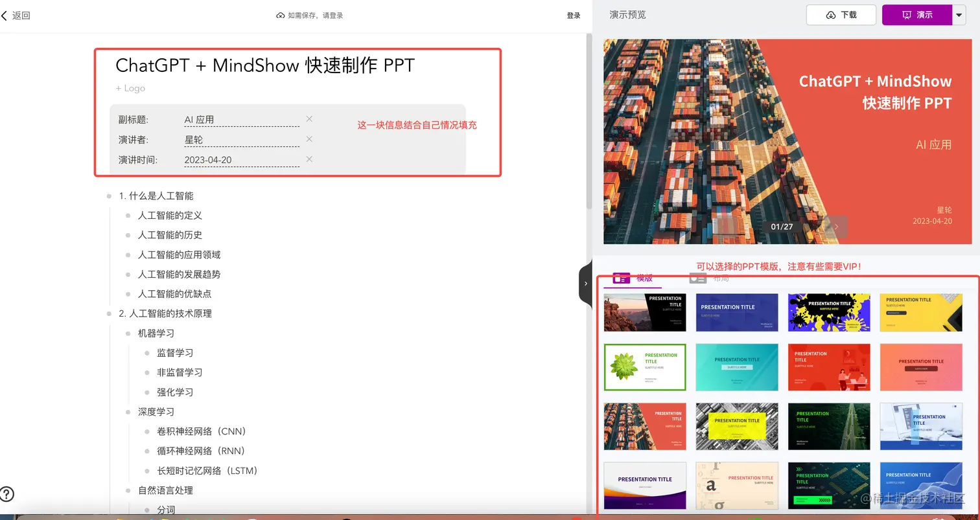The height and width of the screenshot is (520, 980).
Task: Edit the 演讲者 field 星轮
Action: click(x=242, y=140)
